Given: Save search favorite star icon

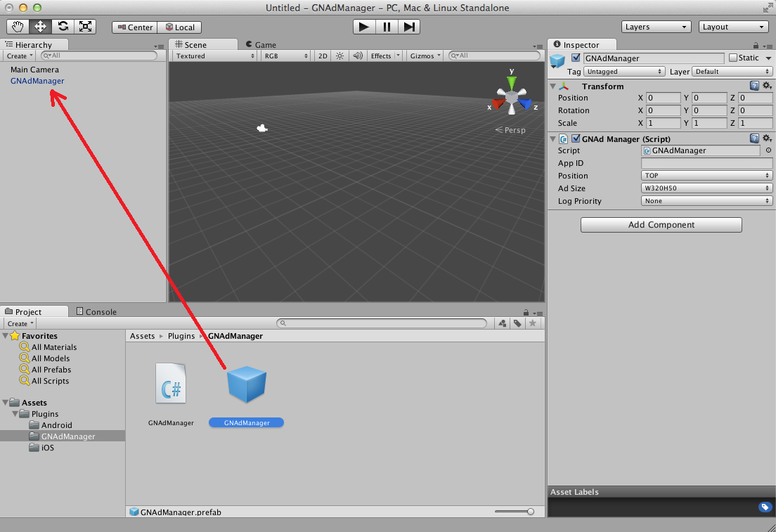Looking at the screenshot, I should click(533, 323).
